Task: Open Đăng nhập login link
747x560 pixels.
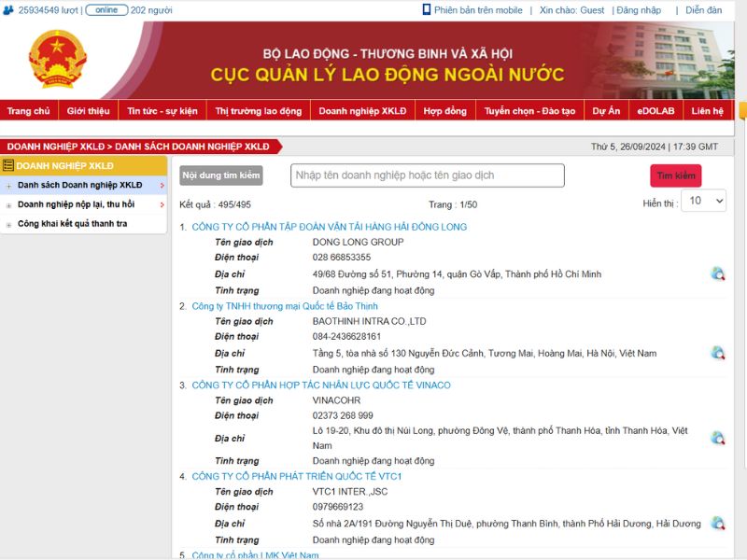Action: 639,10
